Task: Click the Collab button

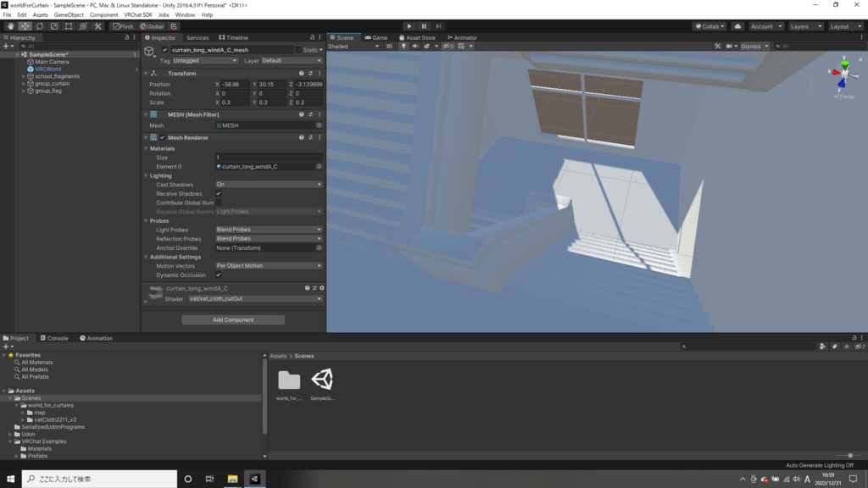Action: pos(709,26)
